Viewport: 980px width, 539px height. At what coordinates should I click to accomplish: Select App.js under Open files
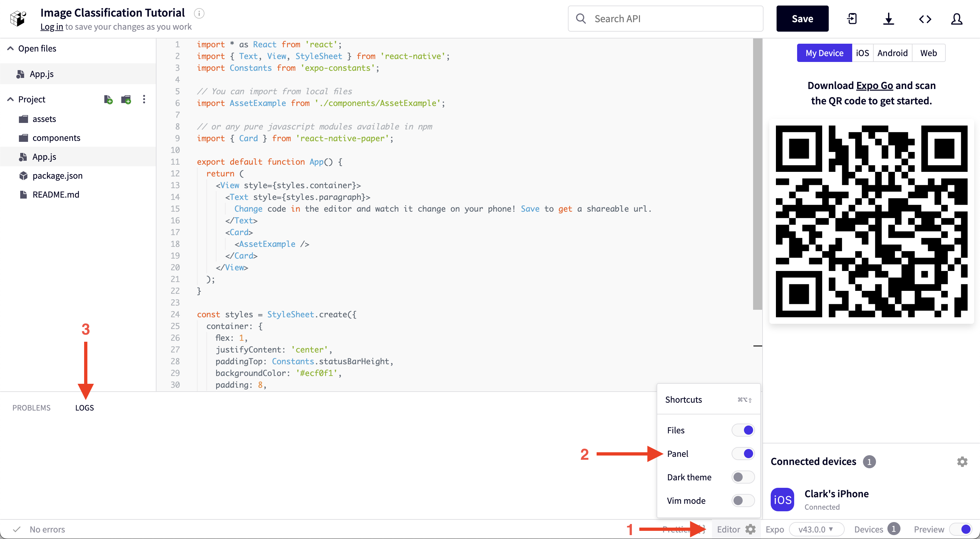click(x=78, y=74)
